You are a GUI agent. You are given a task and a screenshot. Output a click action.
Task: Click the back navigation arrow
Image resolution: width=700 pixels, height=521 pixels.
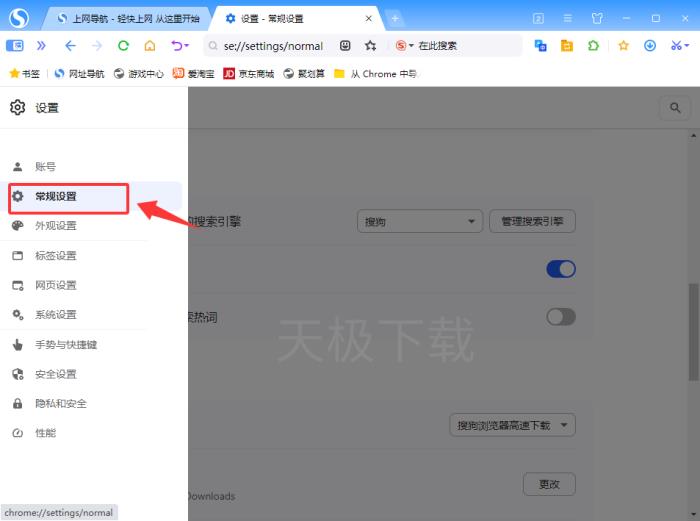(x=70, y=45)
